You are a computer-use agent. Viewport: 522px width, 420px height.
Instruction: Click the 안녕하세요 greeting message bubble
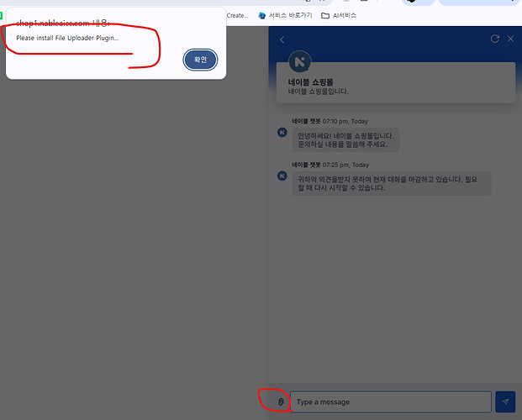[345, 139]
